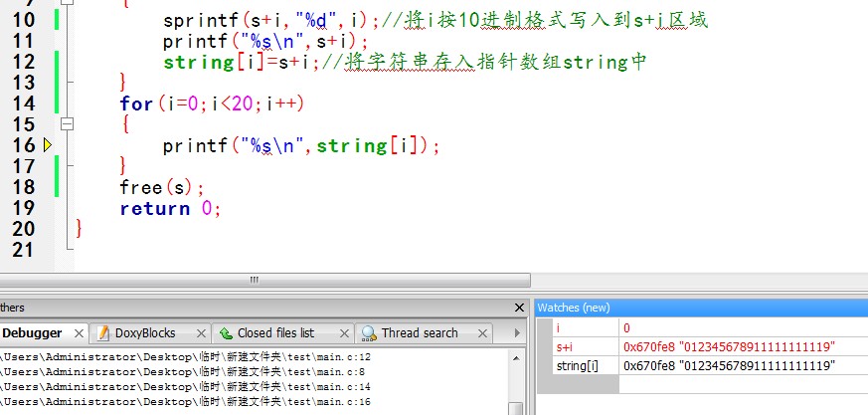Click the yellow debugger arrow at line 16
The image size is (868, 415).
click(48, 145)
